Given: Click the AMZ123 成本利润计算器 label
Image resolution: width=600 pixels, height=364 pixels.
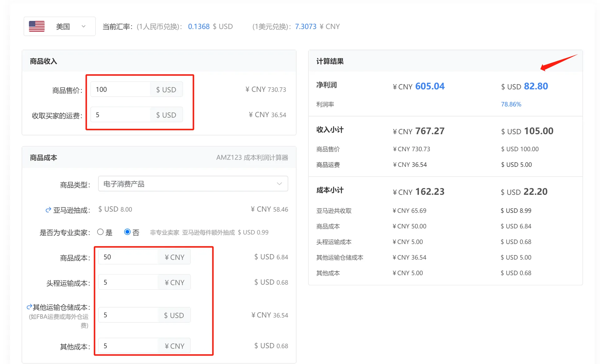Looking at the screenshot, I should pos(252,157).
